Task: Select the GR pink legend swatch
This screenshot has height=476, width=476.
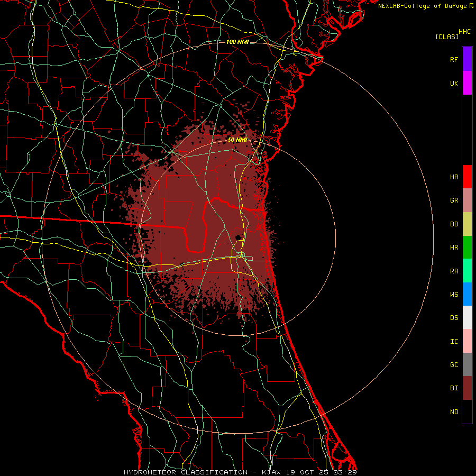Action: 467,200
